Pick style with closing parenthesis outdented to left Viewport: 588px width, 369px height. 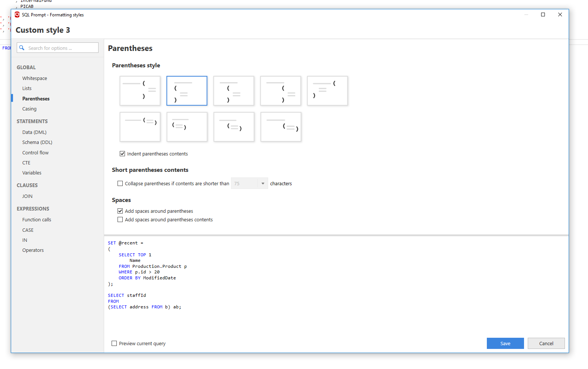click(327, 91)
